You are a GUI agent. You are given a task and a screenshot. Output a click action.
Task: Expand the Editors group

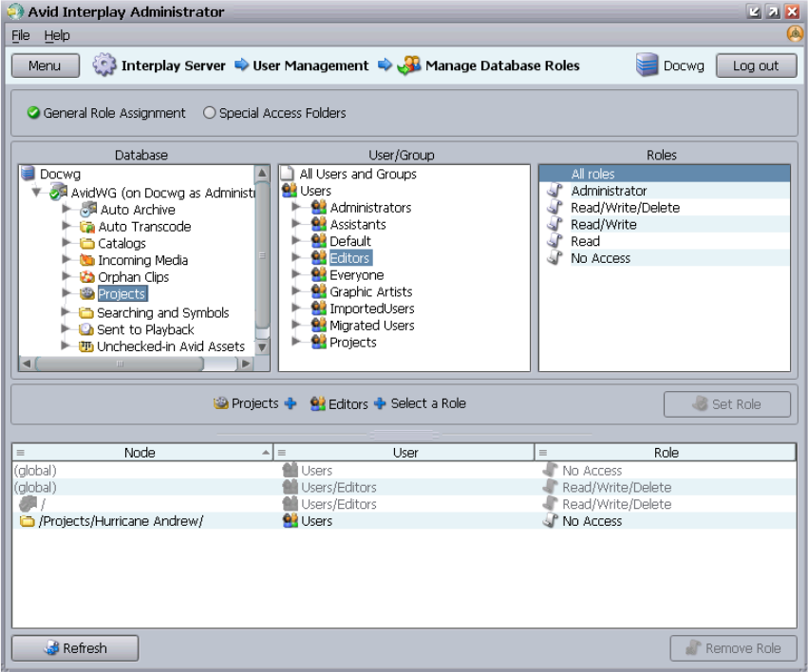[x=296, y=257]
